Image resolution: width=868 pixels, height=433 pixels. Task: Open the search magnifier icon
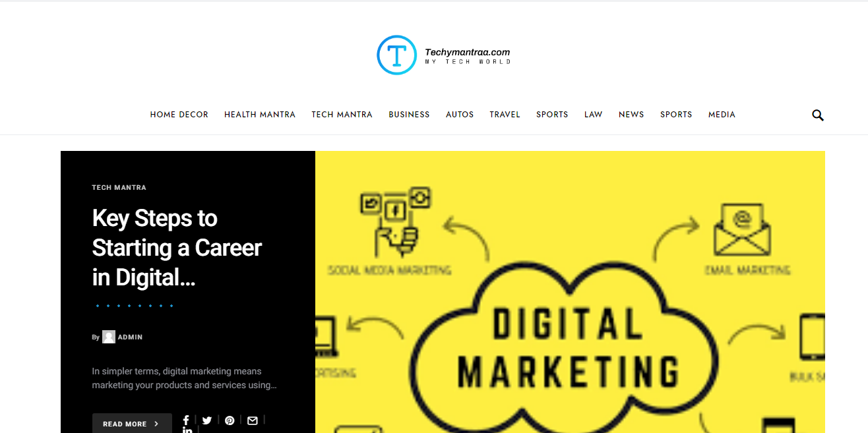pos(818,115)
